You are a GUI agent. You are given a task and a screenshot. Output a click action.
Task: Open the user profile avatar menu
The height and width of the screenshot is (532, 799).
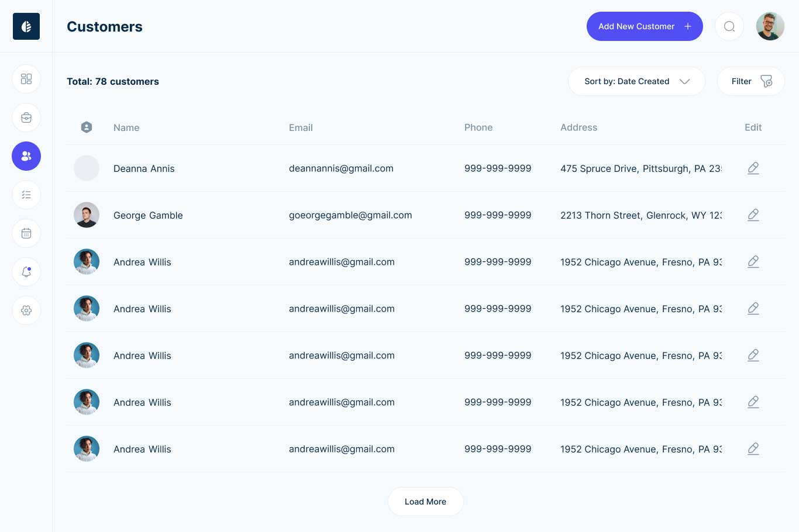click(770, 26)
